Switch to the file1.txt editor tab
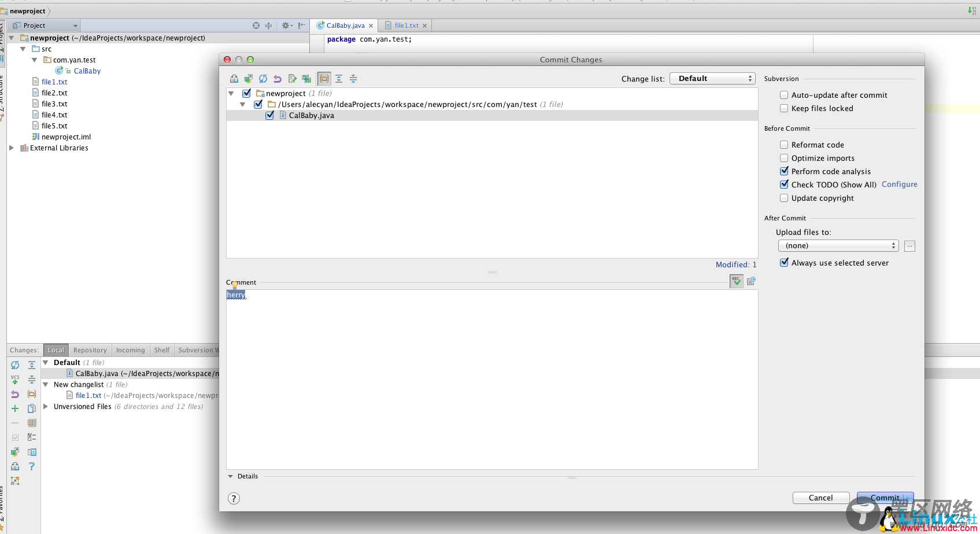This screenshot has height=534, width=980. coord(406,25)
